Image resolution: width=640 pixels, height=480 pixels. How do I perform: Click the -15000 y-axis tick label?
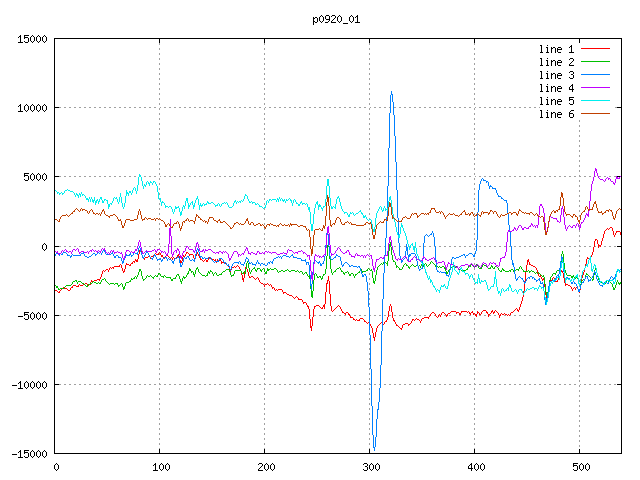[29, 453]
